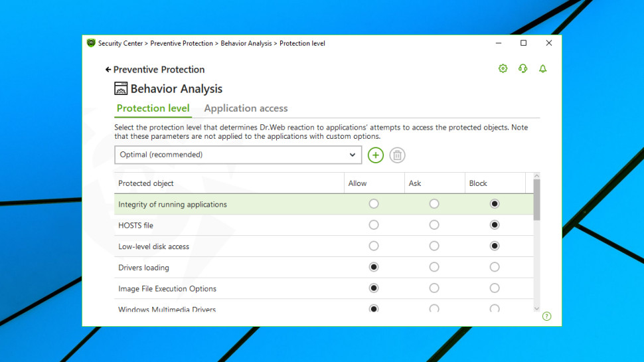Set Image File Execution Options to Allow
The height and width of the screenshot is (362, 644).
[373, 288]
